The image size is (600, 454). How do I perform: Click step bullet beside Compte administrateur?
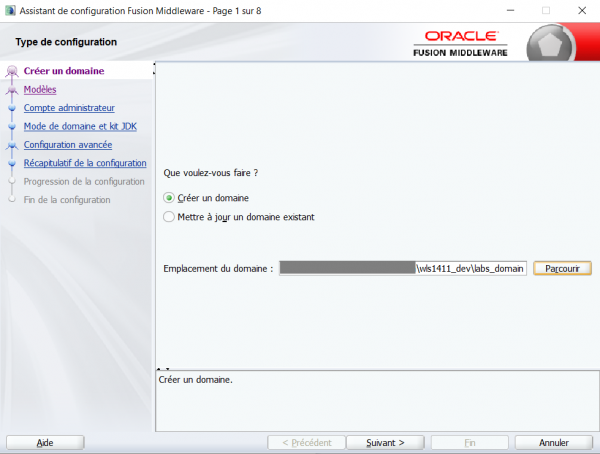pyautogui.click(x=12, y=108)
